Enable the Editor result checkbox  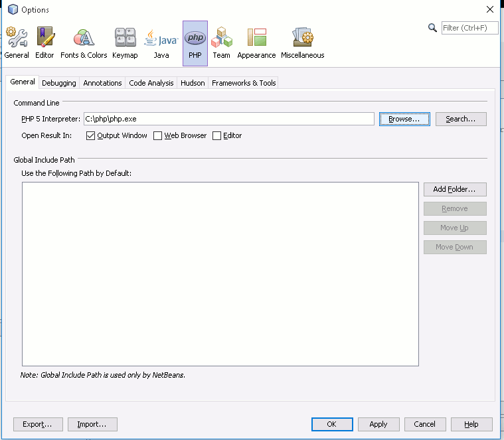217,136
